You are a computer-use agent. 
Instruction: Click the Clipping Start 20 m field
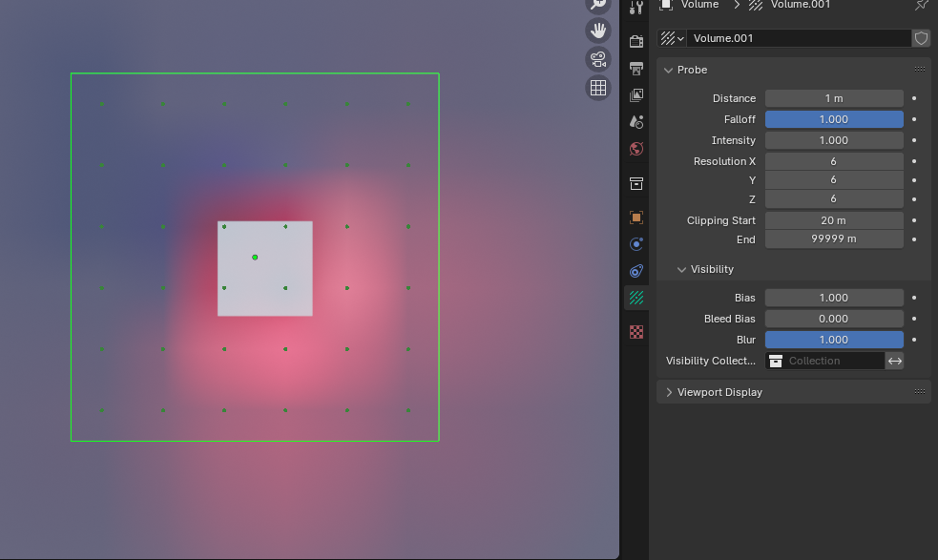[834, 220]
